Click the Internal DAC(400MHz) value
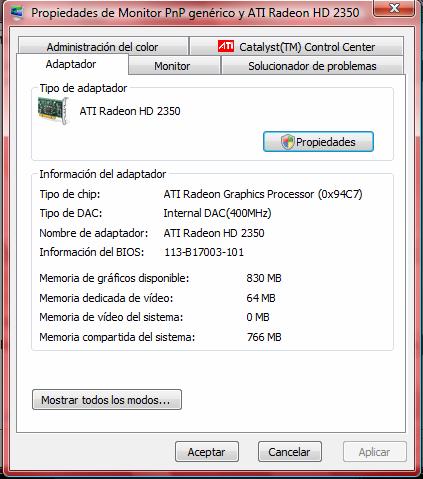423x479 pixels. (217, 213)
